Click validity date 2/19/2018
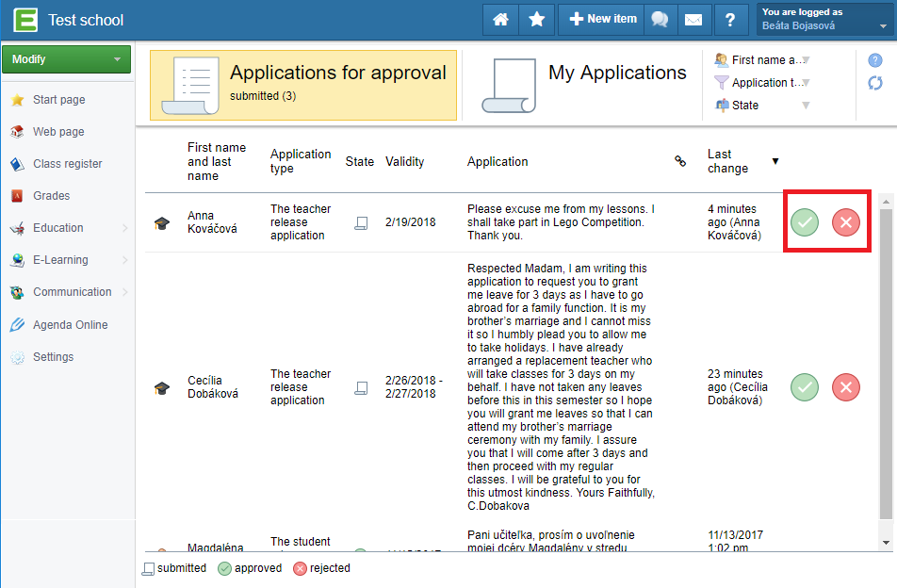 tap(410, 222)
